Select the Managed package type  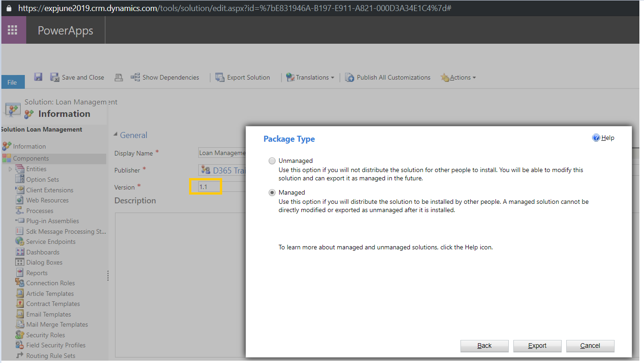[x=272, y=193]
